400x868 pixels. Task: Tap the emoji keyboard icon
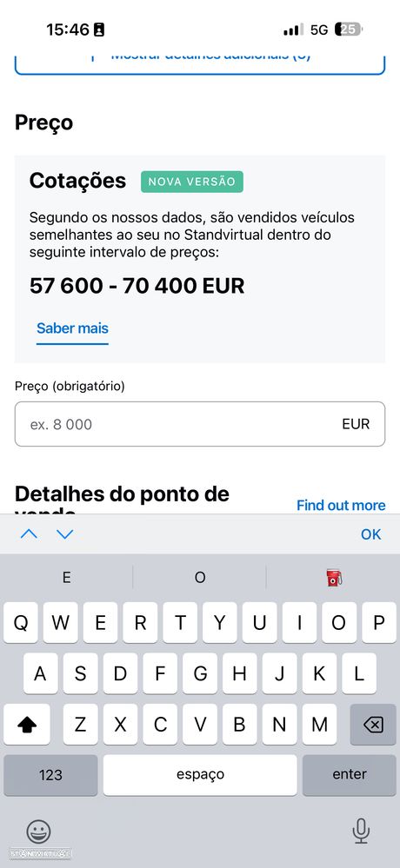coord(38,831)
